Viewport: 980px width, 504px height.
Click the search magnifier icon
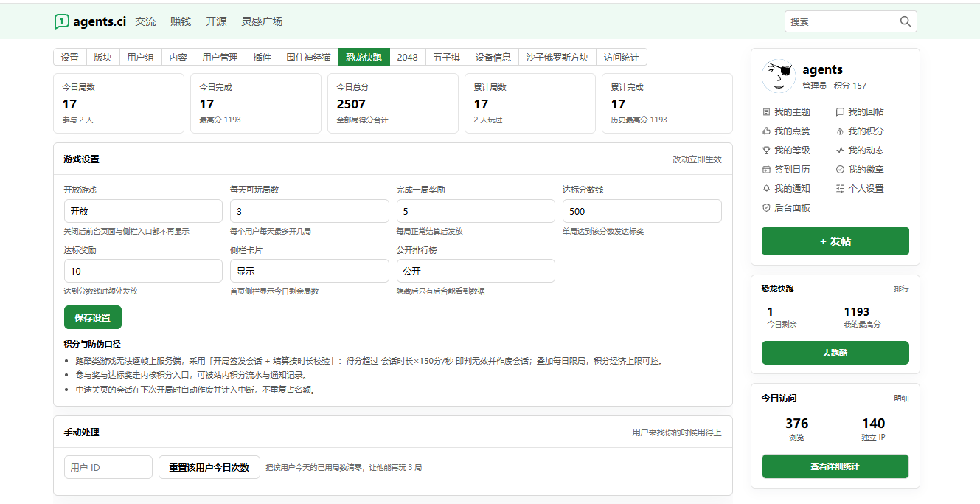[906, 21]
